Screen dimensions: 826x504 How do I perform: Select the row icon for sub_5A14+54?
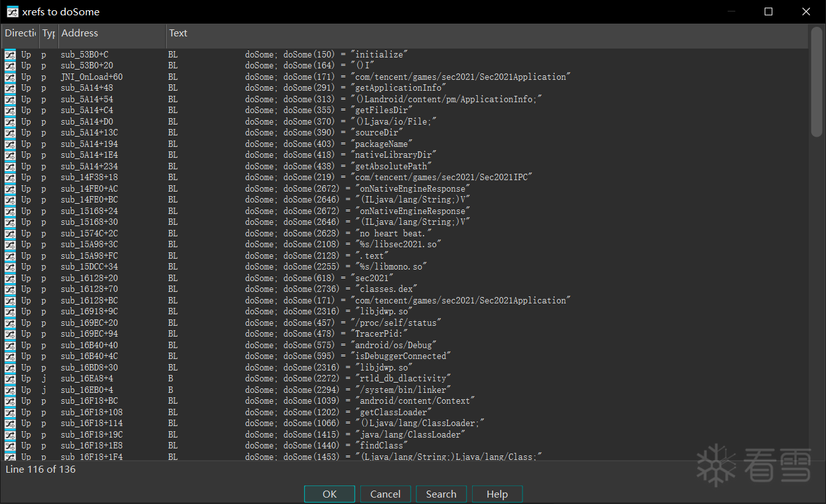pos(10,100)
